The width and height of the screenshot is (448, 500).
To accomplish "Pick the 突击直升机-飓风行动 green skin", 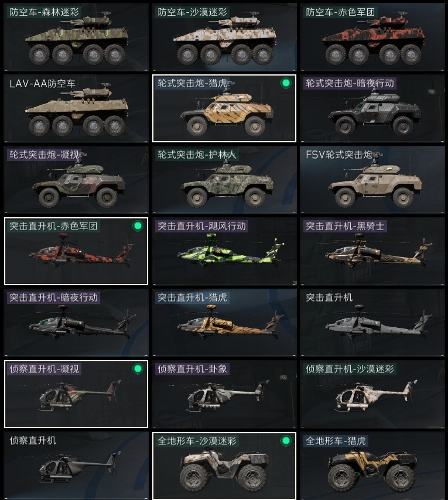I will (224, 251).
